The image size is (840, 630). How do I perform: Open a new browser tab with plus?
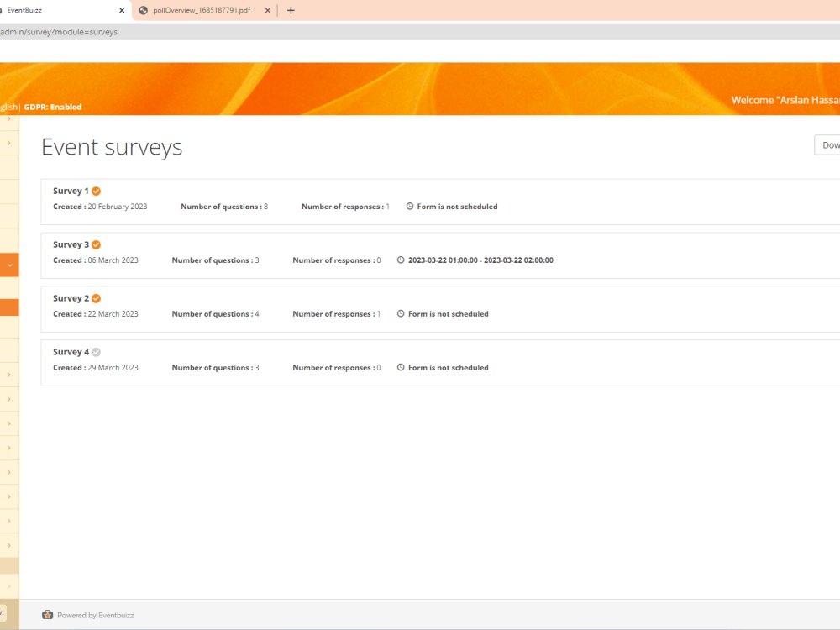tap(291, 10)
